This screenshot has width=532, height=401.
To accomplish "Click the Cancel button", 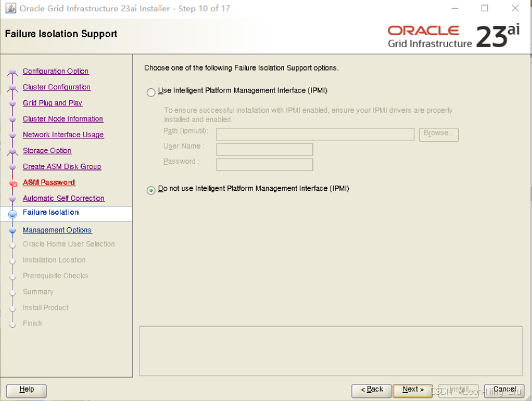I will [504, 390].
